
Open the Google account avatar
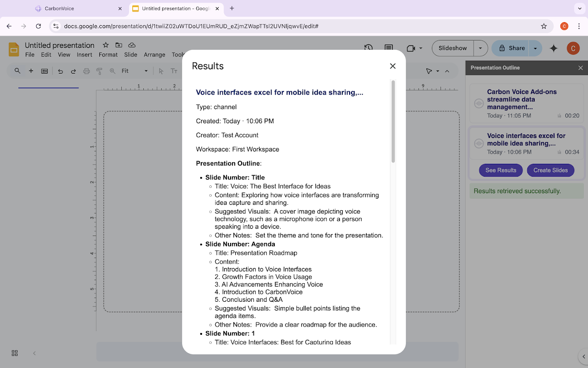(573, 48)
